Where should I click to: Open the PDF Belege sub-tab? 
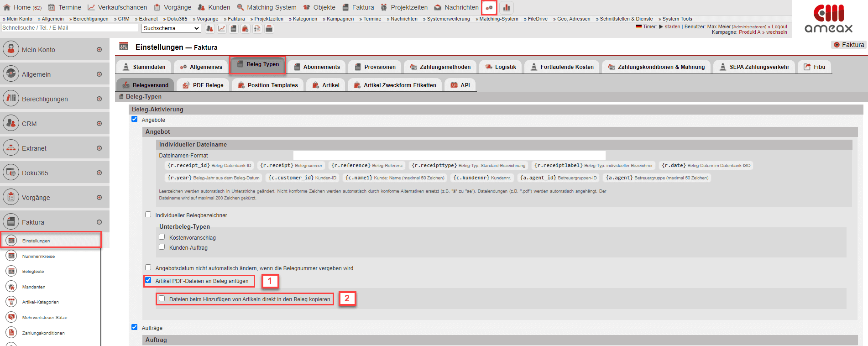point(203,85)
